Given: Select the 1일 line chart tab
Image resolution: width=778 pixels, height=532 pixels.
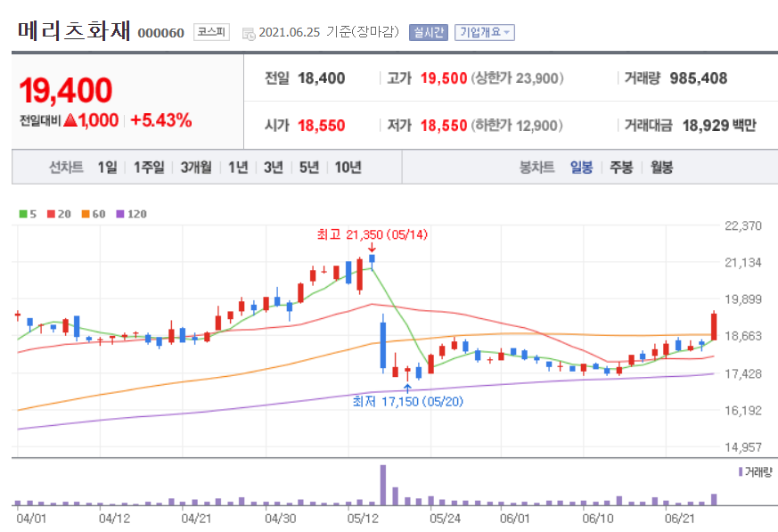Looking at the screenshot, I should tap(107, 168).
